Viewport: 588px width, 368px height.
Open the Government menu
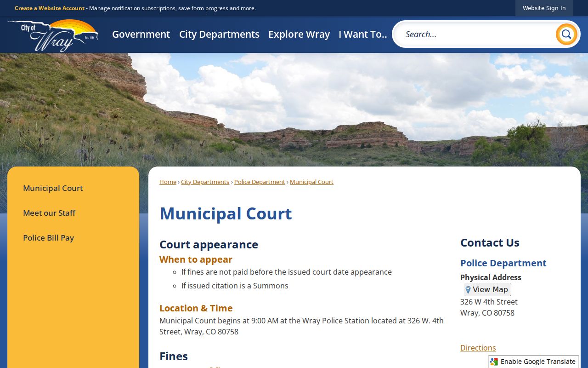(141, 34)
